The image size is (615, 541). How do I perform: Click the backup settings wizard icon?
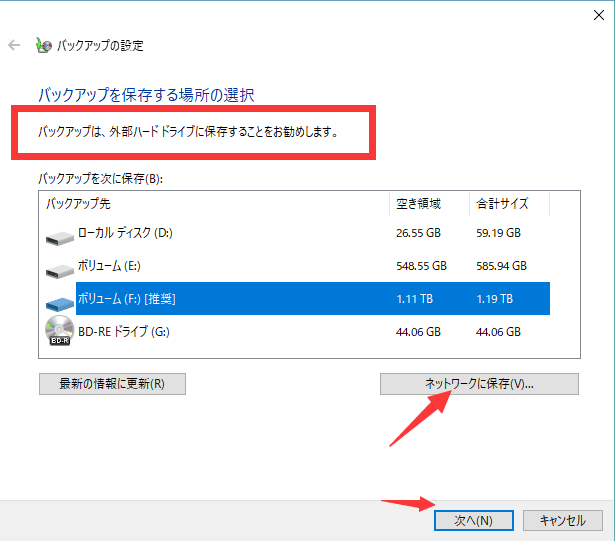tap(44, 45)
